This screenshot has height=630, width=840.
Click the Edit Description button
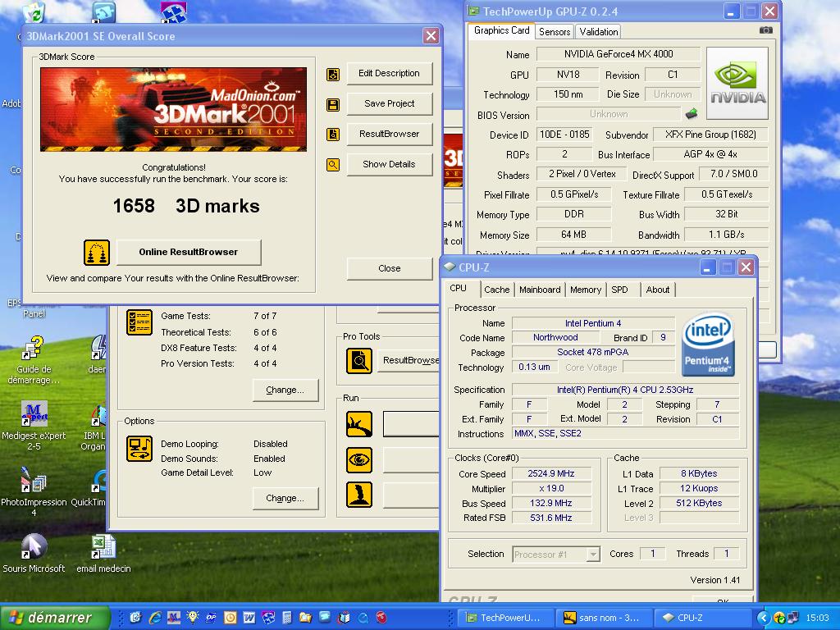389,73
